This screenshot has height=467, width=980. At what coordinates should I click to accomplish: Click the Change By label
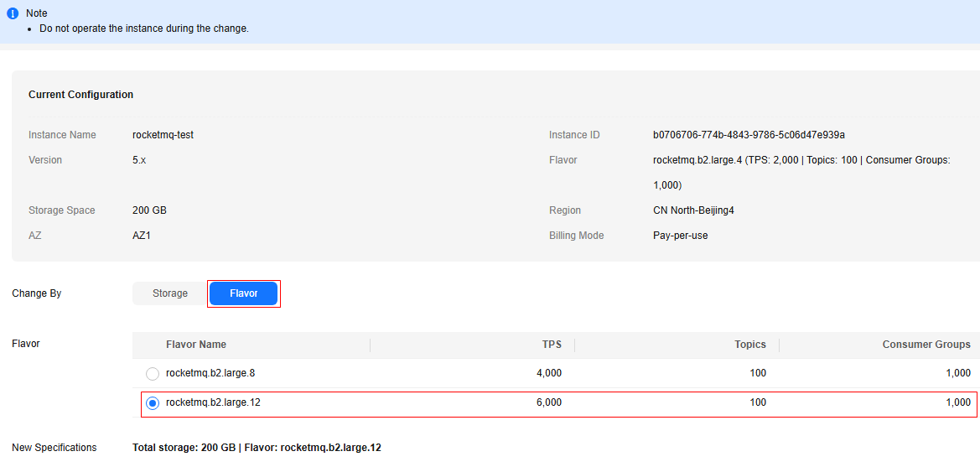37,293
